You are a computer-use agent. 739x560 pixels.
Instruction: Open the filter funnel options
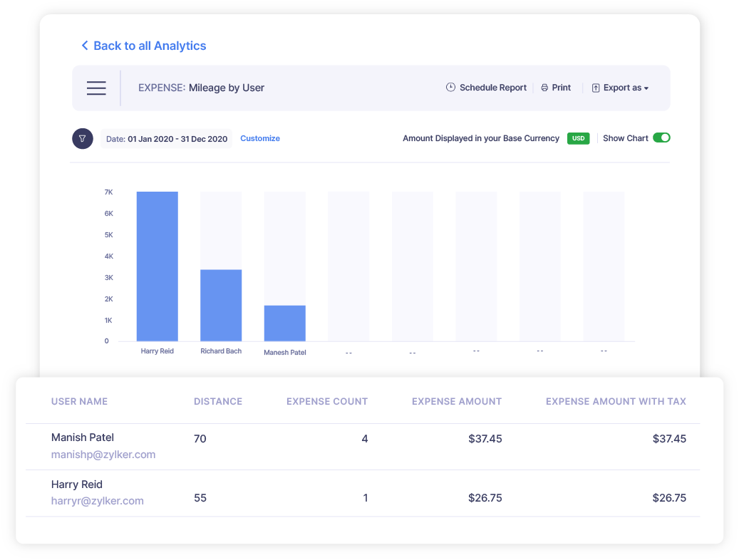pyautogui.click(x=82, y=138)
